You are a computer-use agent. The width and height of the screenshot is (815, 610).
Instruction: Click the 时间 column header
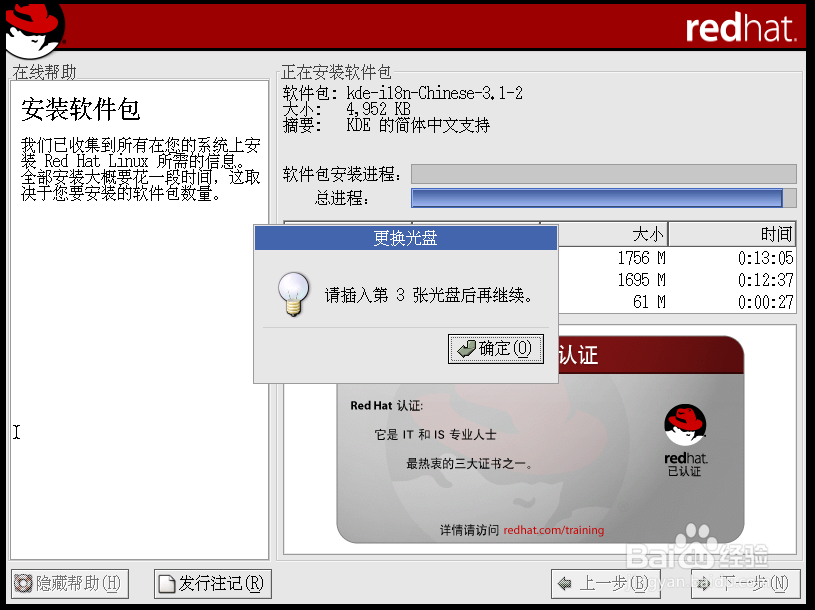tap(732, 234)
